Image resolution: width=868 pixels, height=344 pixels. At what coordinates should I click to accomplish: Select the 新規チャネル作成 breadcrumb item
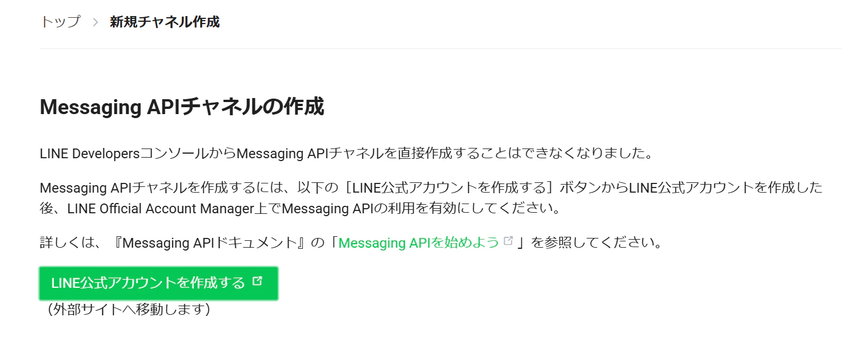pyautogui.click(x=165, y=22)
